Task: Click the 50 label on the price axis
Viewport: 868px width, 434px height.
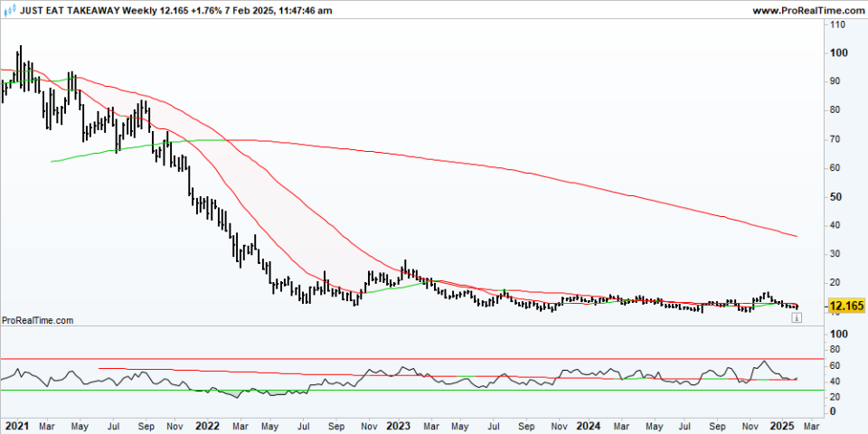Action: tap(835, 197)
